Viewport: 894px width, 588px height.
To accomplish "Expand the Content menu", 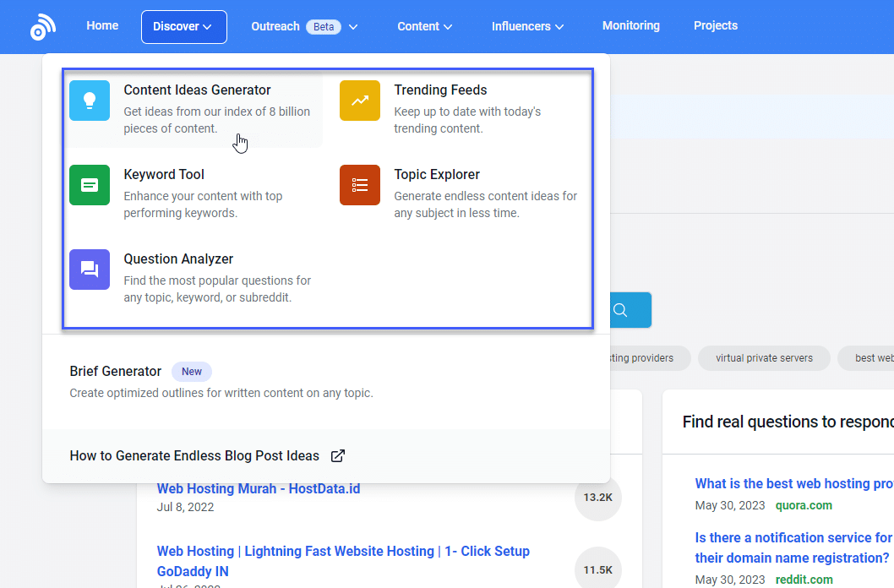I will pyautogui.click(x=424, y=26).
